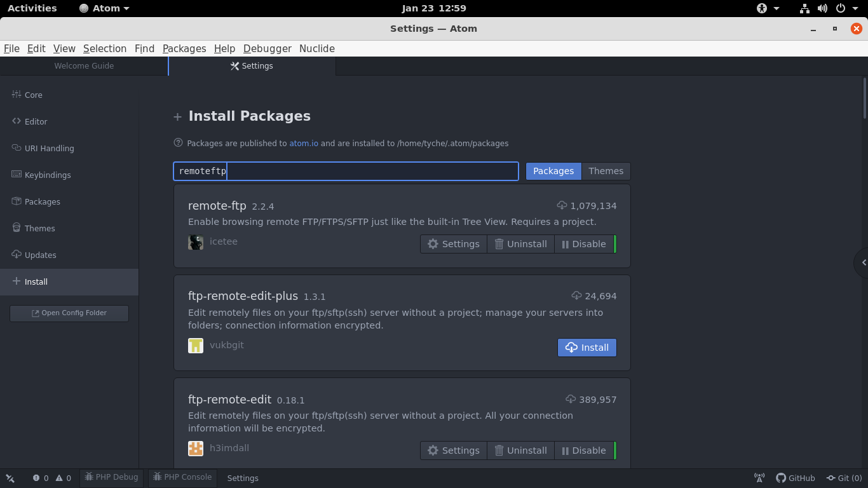Select the Install section in sidebar
This screenshot has height=488, width=868.
69,281
